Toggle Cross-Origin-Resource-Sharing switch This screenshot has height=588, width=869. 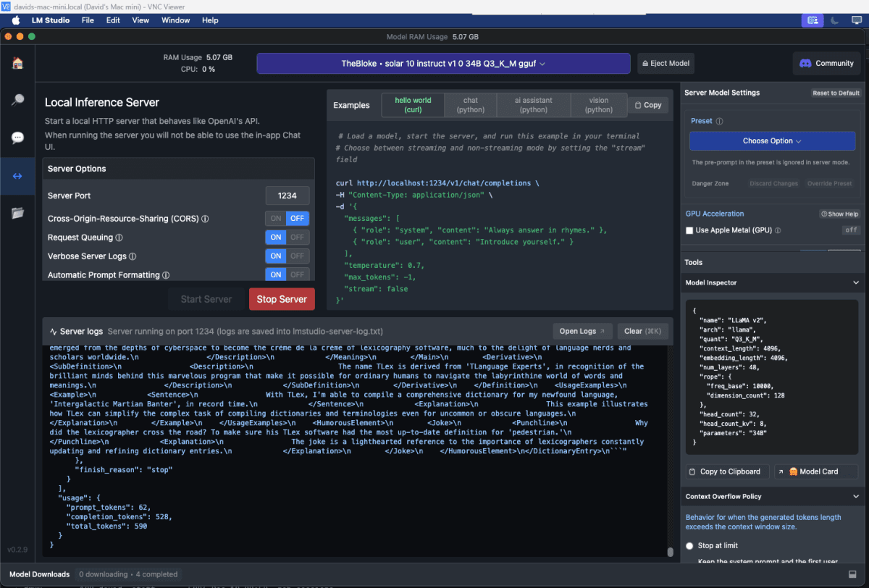click(x=287, y=218)
